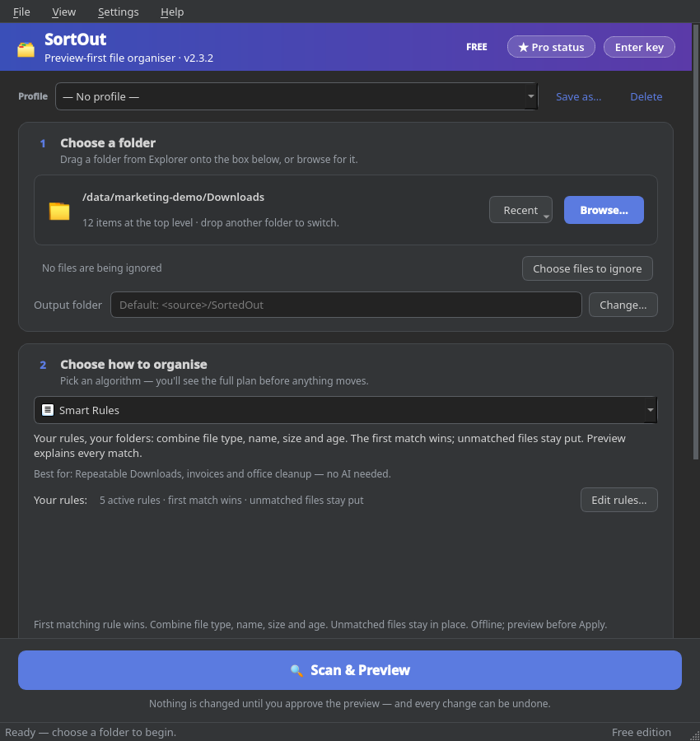The width and height of the screenshot is (700, 741).
Task: Click Choose files to ignore
Action: click(x=587, y=268)
